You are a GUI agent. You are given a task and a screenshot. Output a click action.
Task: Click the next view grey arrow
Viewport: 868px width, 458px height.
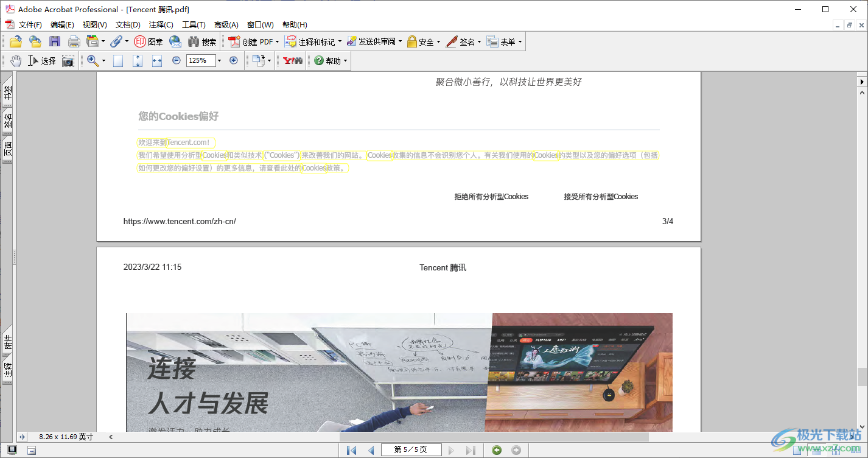click(x=517, y=450)
